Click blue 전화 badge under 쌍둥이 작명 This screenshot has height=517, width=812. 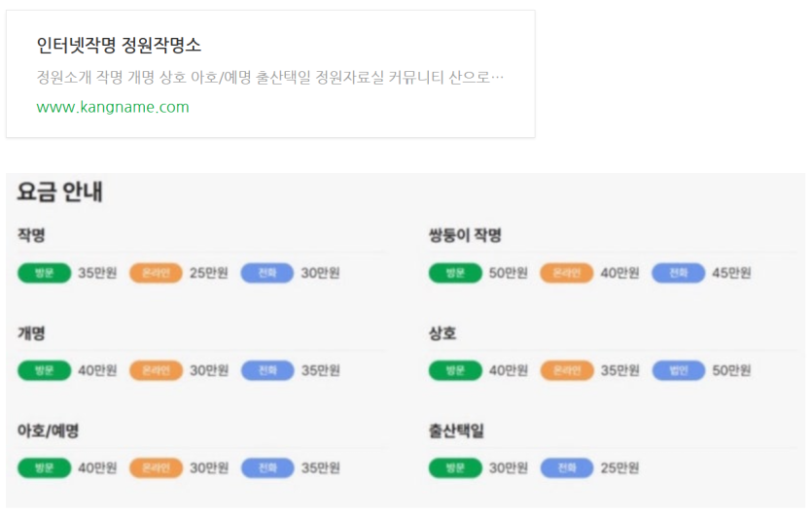coord(679,273)
